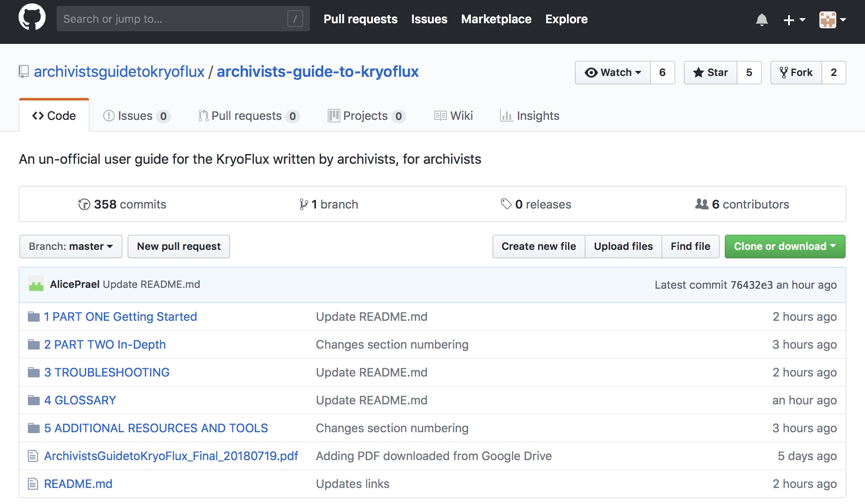
Task: Switch to the Projects tab
Action: pyautogui.click(x=367, y=116)
